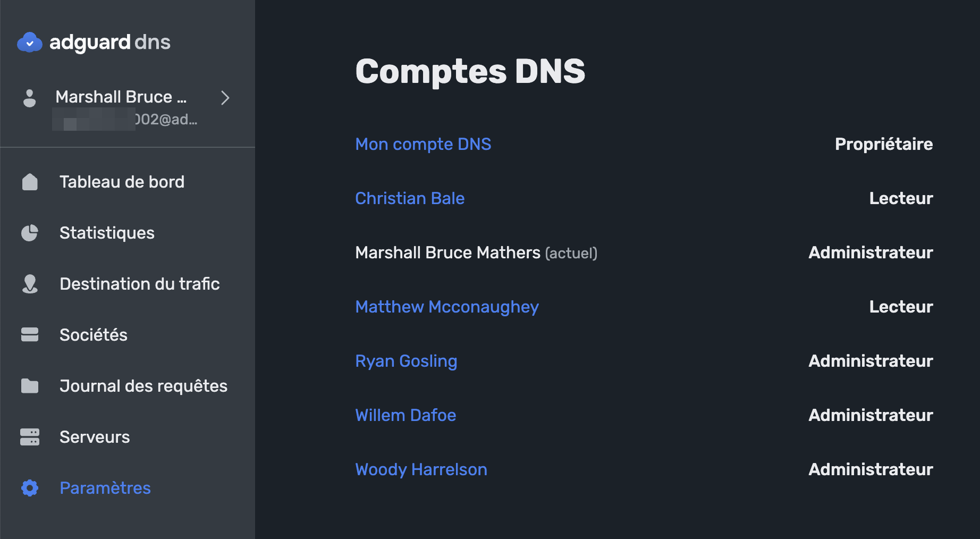Navigate to the Serveurs section
The image size is (980, 539).
coord(94,437)
